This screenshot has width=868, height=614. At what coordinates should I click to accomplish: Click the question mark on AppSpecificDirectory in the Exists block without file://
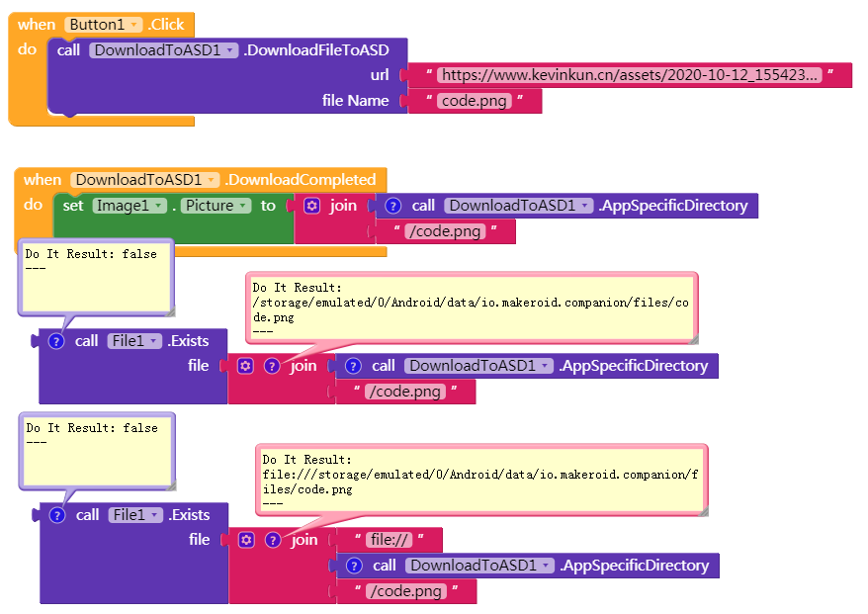pos(353,366)
